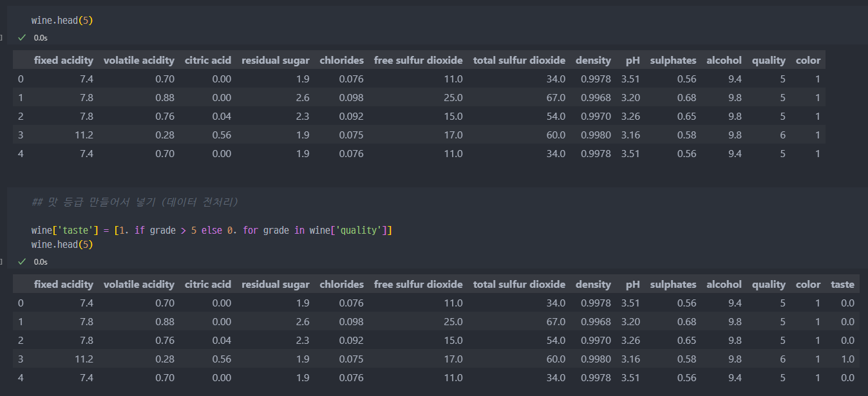Click 'pH' header in the table without taste
Image resolution: width=868 pixels, height=396 pixels.
point(633,61)
